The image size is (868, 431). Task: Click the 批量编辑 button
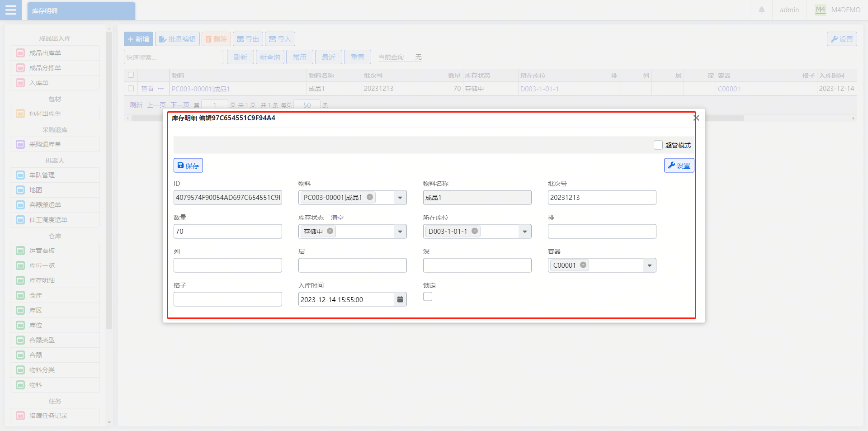coord(178,39)
